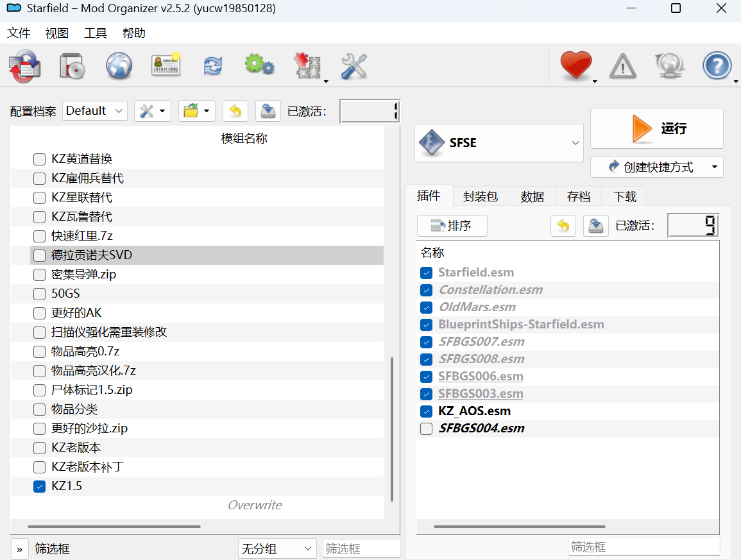The height and width of the screenshot is (560, 741).
Task: Select the Constellation.esm plugin row
Action: click(x=568, y=290)
